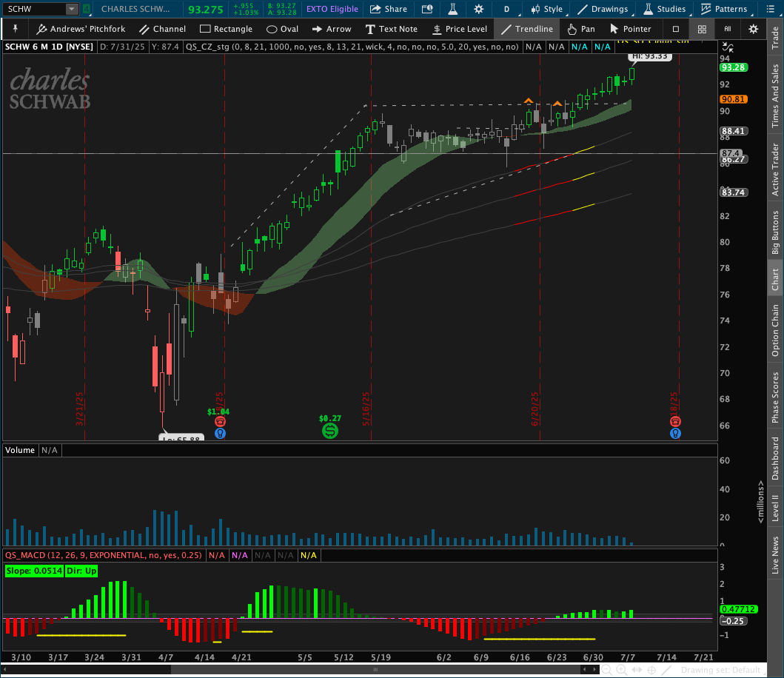Click the small square icon beside Pointer
This screenshot has height=678, width=784.
[x=675, y=29]
